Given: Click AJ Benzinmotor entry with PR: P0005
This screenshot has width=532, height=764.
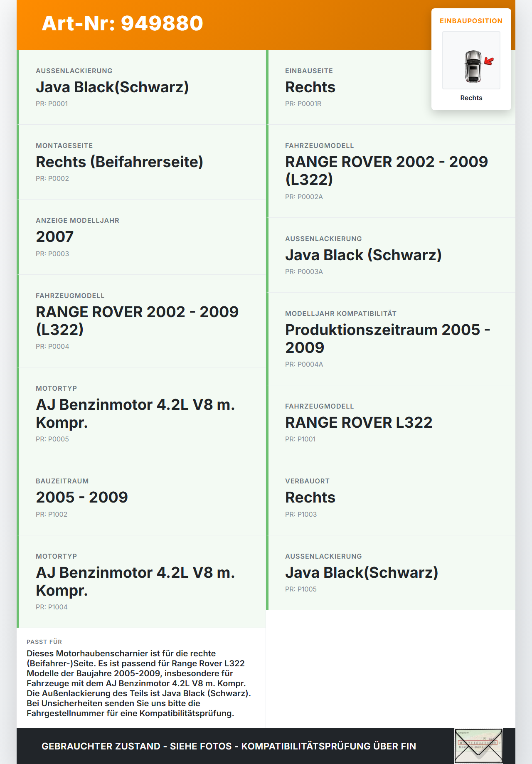Looking at the screenshot, I should point(135,413).
